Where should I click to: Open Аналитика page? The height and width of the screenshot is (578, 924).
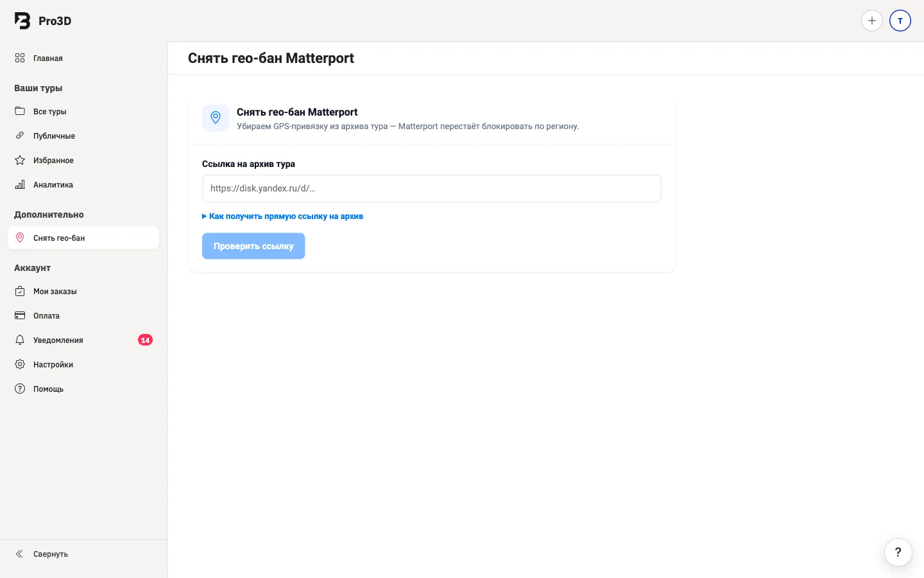click(83, 184)
